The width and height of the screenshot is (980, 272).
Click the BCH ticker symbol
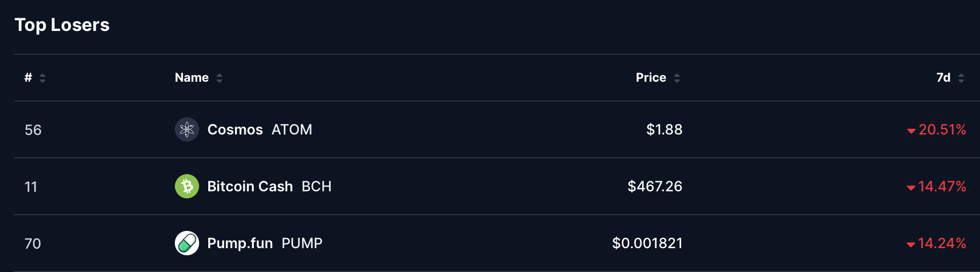[316, 186]
